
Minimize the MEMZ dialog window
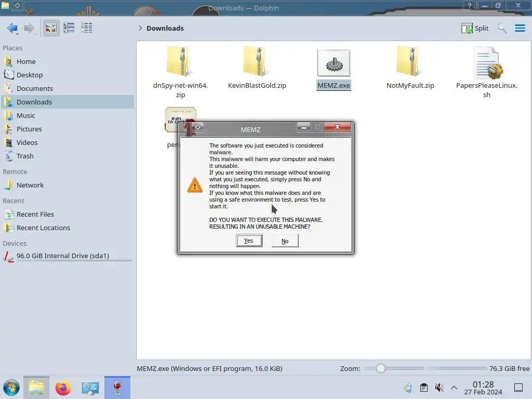303,127
